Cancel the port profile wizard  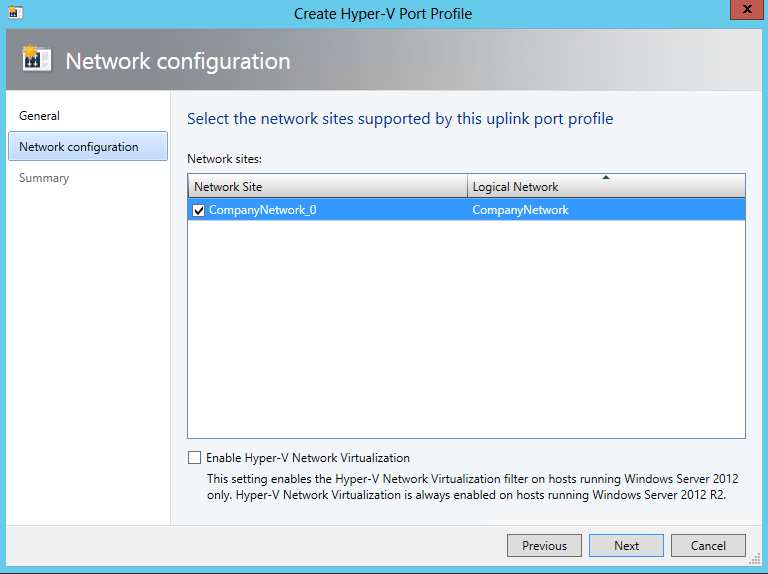click(x=708, y=545)
